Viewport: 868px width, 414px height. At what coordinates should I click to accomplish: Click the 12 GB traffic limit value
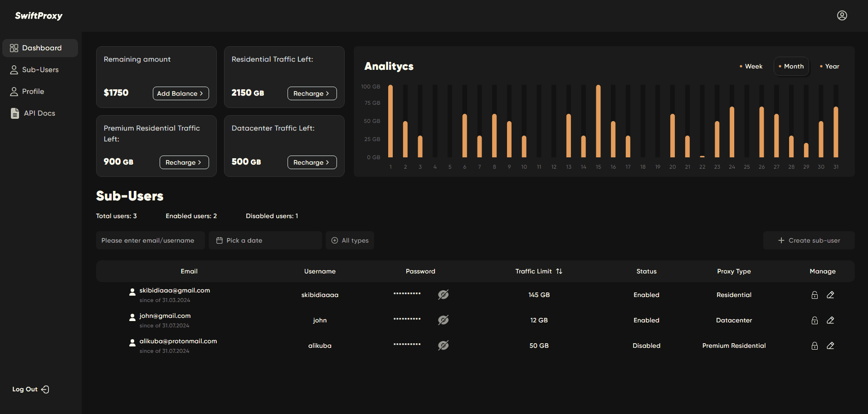(539, 320)
